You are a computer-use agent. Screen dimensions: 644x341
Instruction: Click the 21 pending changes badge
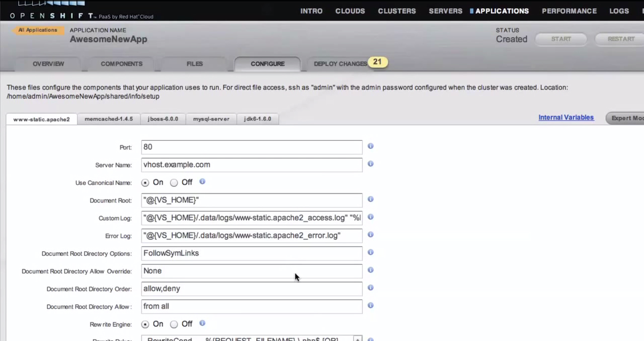pyautogui.click(x=378, y=62)
